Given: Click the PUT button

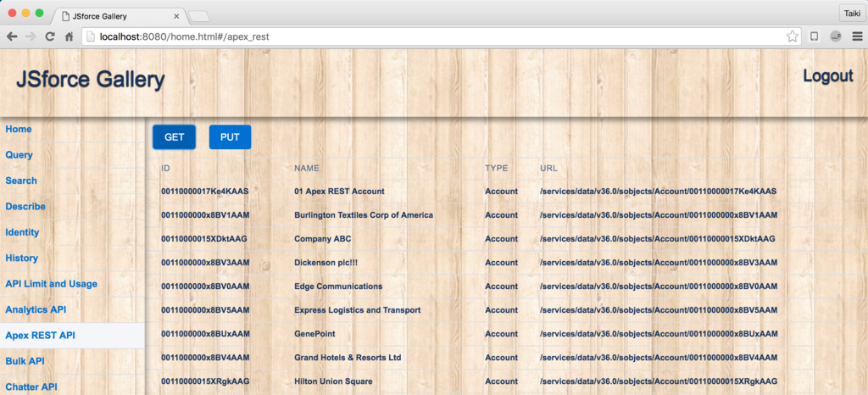Looking at the screenshot, I should [x=230, y=137].
